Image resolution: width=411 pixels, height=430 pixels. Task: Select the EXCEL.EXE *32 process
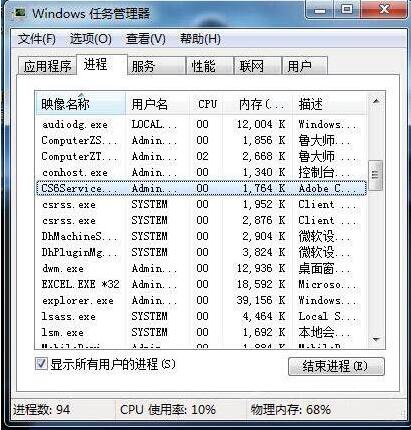pos(201,284)
